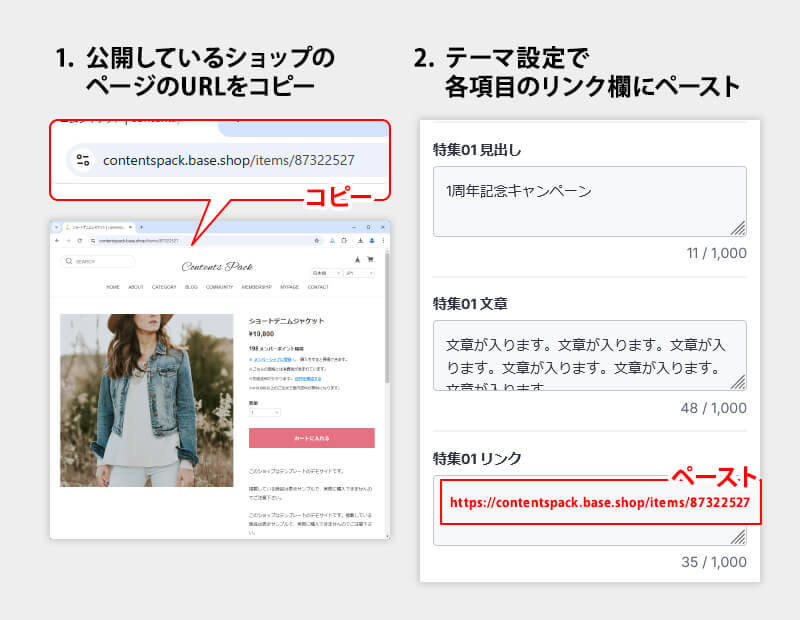Select the enlarged URL contentspack.base.shop/items/87322527
This screenshot has height=620, width=800.
(x=229, y=160)
